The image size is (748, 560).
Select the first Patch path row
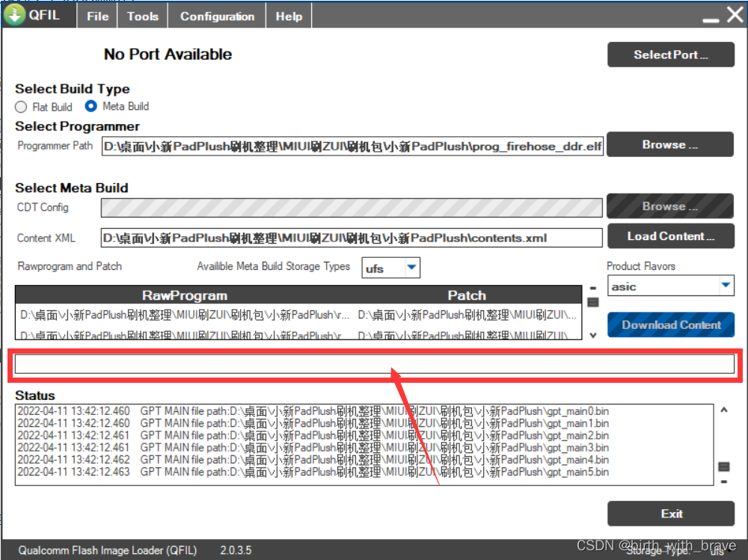click(x=467, y=315)
